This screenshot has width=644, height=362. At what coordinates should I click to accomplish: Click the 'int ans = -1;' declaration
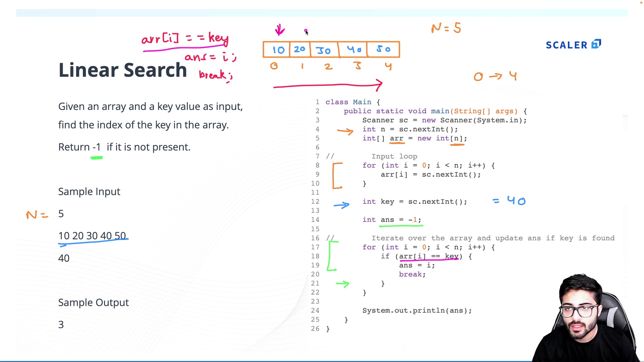pyautogui.click(x=392, y=220)
